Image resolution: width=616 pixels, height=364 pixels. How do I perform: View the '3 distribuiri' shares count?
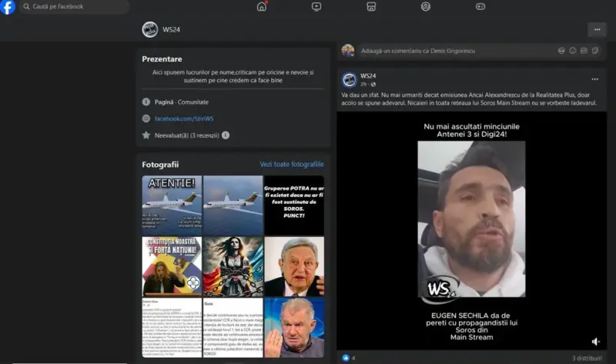588,358
